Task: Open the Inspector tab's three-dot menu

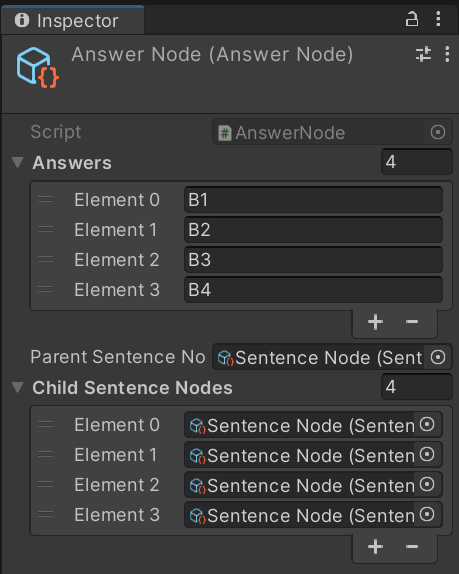Action: click(438, 19)
